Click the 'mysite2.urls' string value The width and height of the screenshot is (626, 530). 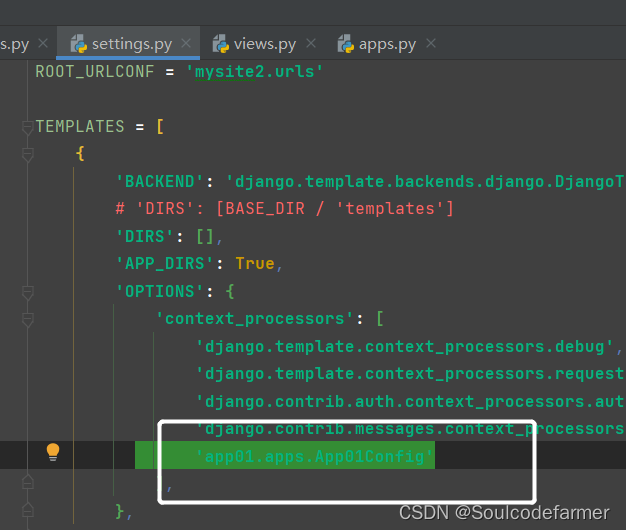pos(255,72)
